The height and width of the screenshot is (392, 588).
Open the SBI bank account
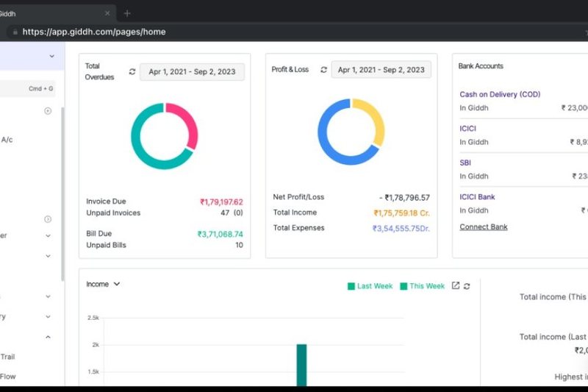coord(465,163)
